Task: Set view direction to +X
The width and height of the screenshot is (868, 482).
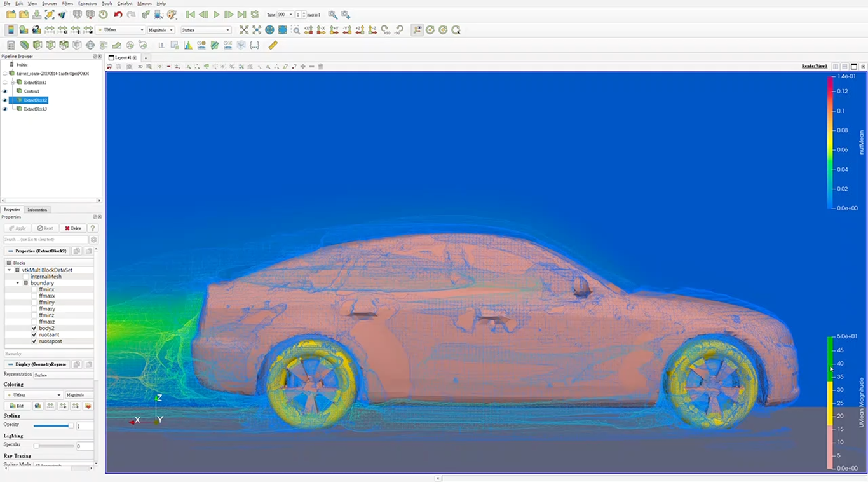Action: click(x=308, y=30)
